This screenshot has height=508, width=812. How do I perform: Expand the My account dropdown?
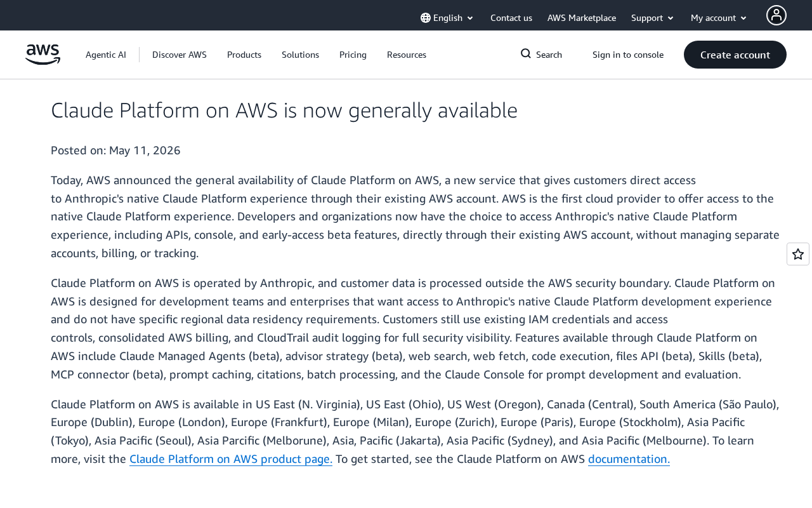tap(719, 18)
